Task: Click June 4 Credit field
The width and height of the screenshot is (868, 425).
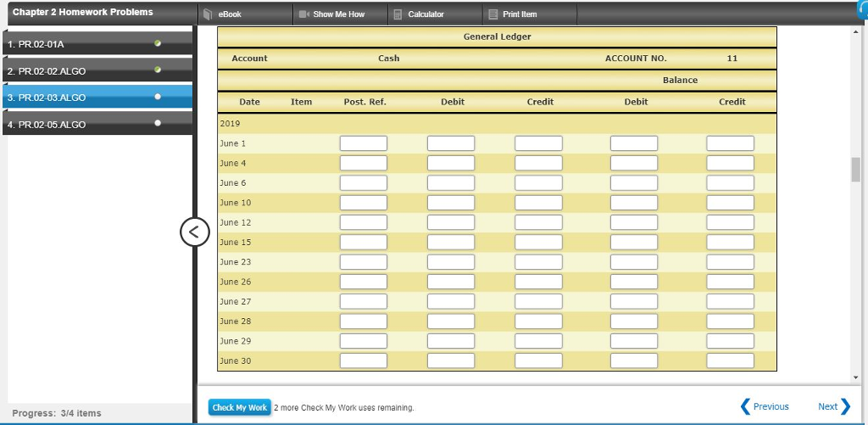Action: pyautogui.click(x=538, y=164)
